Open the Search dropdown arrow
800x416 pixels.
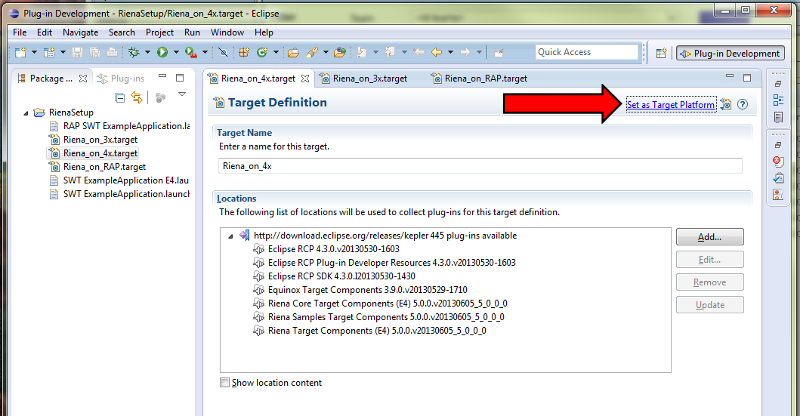point(326,52)
